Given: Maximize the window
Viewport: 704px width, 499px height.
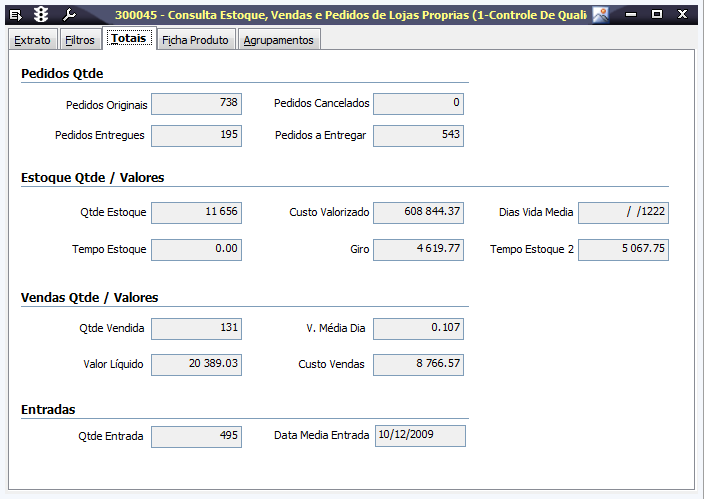Looking at the screenshot, I should 657,15.
